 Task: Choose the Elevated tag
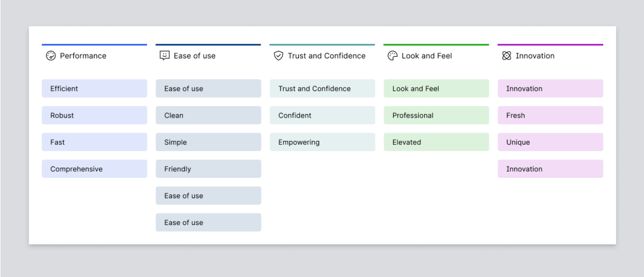coord(436,142)
